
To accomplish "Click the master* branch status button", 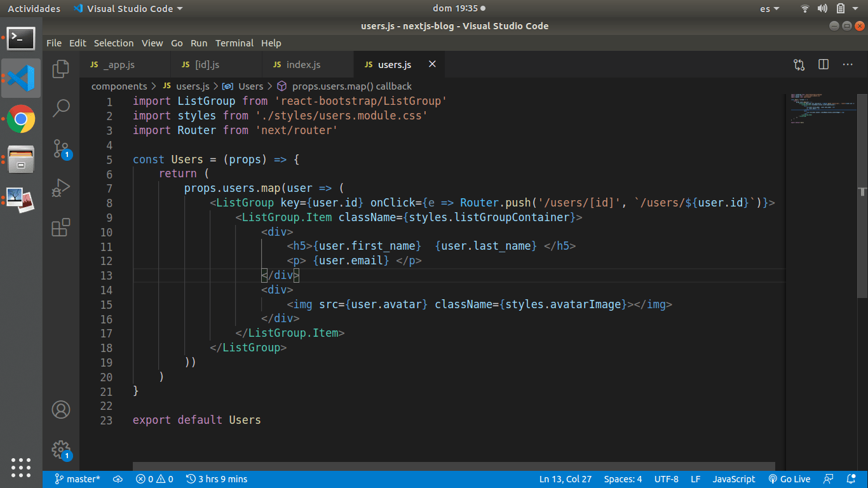I will pos(78,479).
